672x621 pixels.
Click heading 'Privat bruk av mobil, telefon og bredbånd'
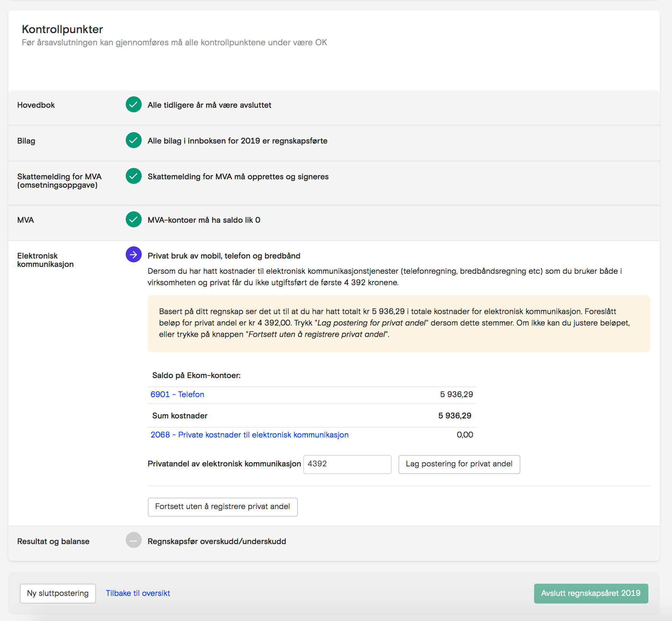click(224, 256)
